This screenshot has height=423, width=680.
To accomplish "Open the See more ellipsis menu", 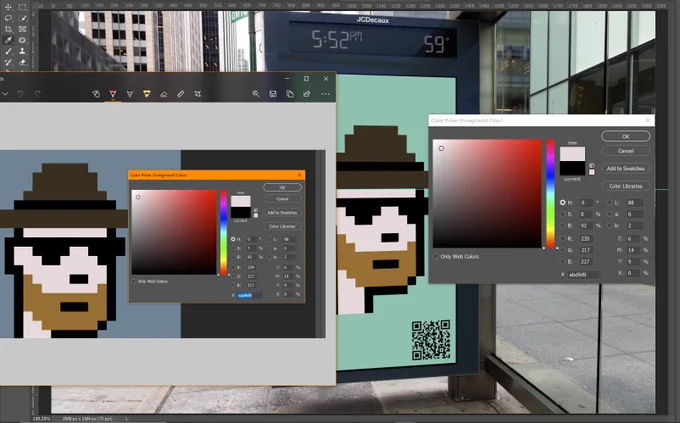I will tap(325, 94).
